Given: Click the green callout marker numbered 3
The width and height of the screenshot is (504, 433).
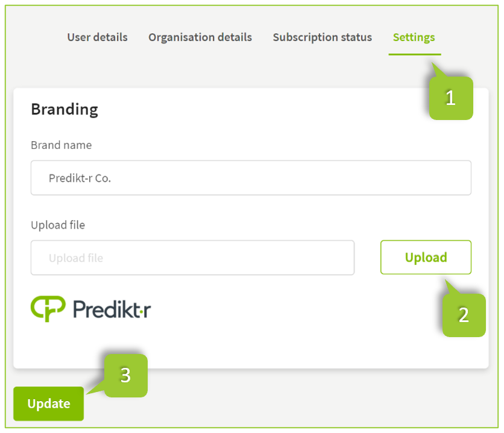Looking at the screenshot, I should (125, 375).
